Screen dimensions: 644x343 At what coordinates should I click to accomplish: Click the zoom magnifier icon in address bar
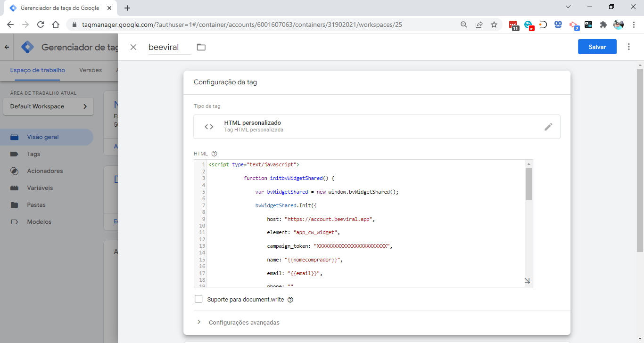[463, 24]
